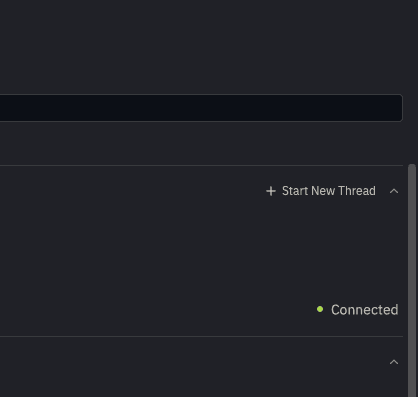Click the green connection status dot
This screenshot has height=397, width=418.
coord(320,309)
